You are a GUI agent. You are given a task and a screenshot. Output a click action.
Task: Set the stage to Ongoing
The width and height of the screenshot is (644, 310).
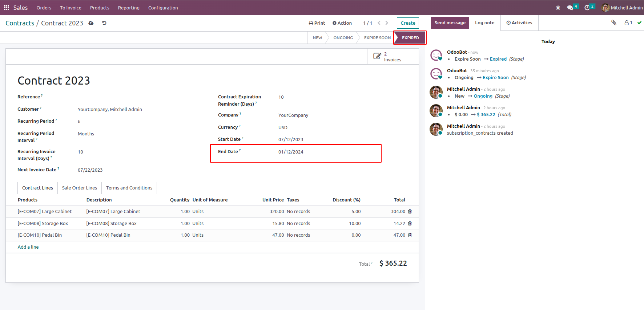point(343,38)
